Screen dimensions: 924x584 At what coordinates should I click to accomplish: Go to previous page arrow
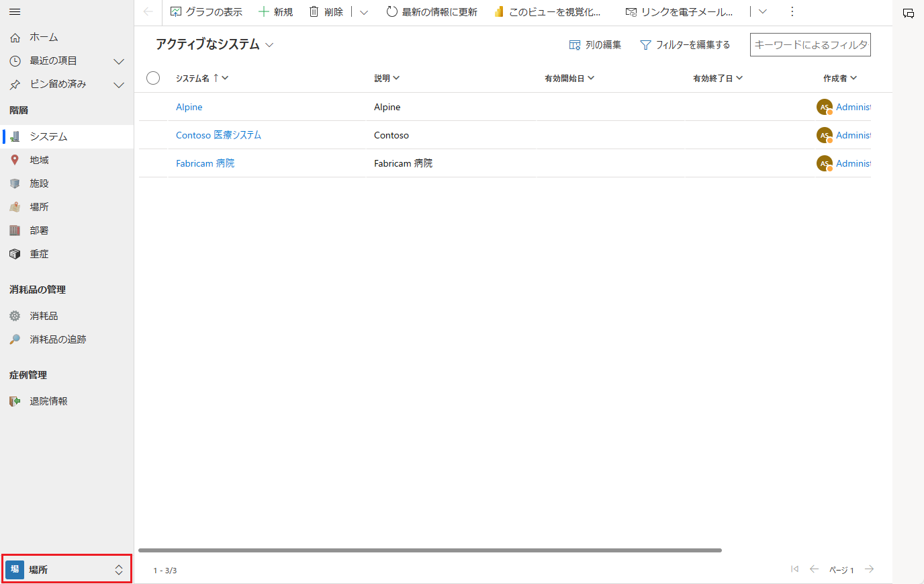tap(815, 569)
